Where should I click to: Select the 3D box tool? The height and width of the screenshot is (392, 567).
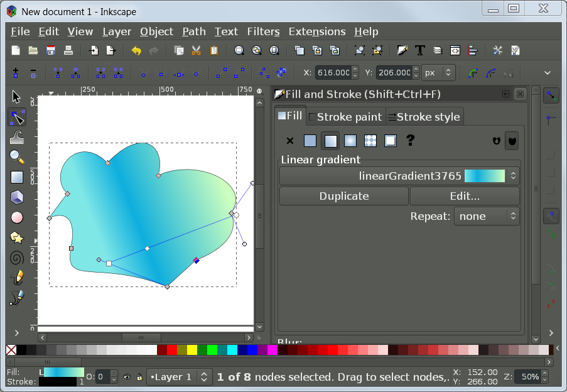[16, 197]
